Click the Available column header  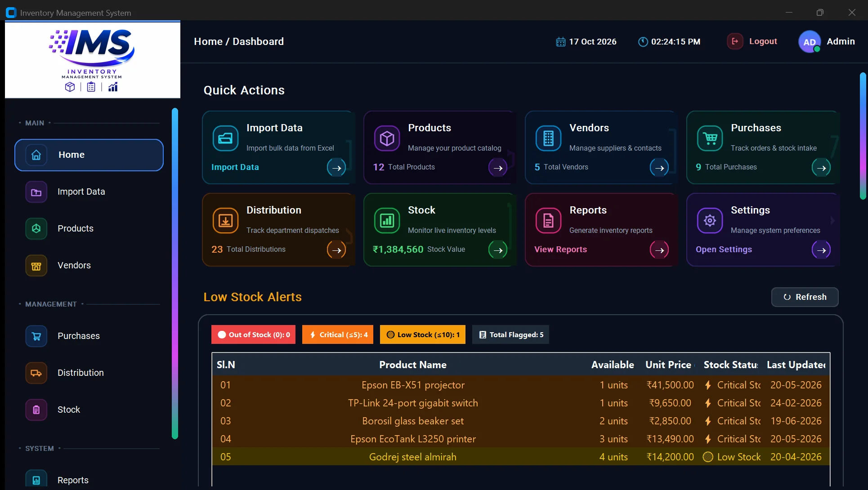click(x=613, y=365)
